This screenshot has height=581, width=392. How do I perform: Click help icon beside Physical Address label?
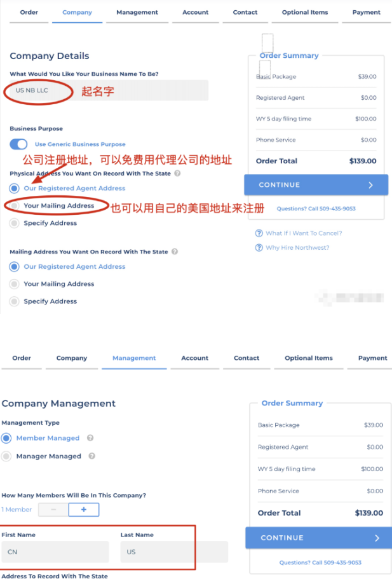[177, 173]
